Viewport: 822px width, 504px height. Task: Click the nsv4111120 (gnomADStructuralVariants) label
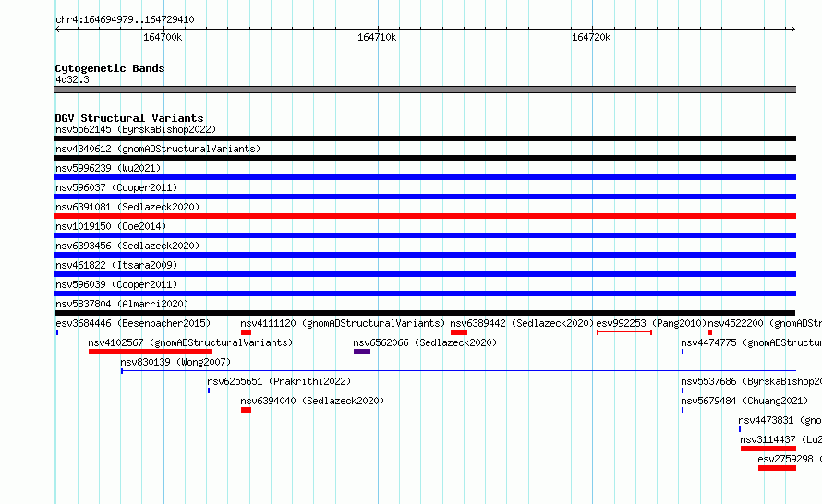coord(343,323)
